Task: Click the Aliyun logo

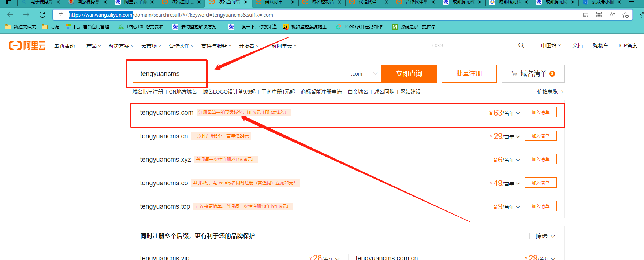Action: [x=27, y=45]
